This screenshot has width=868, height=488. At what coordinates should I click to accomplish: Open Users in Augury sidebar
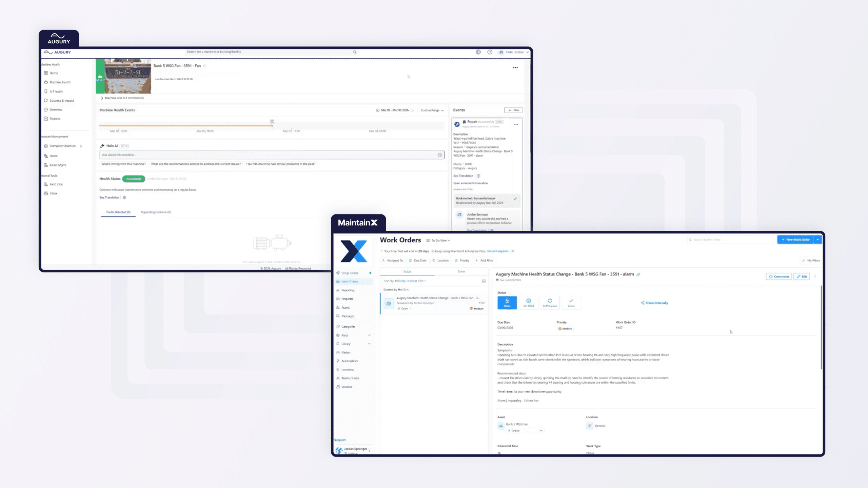51,156
